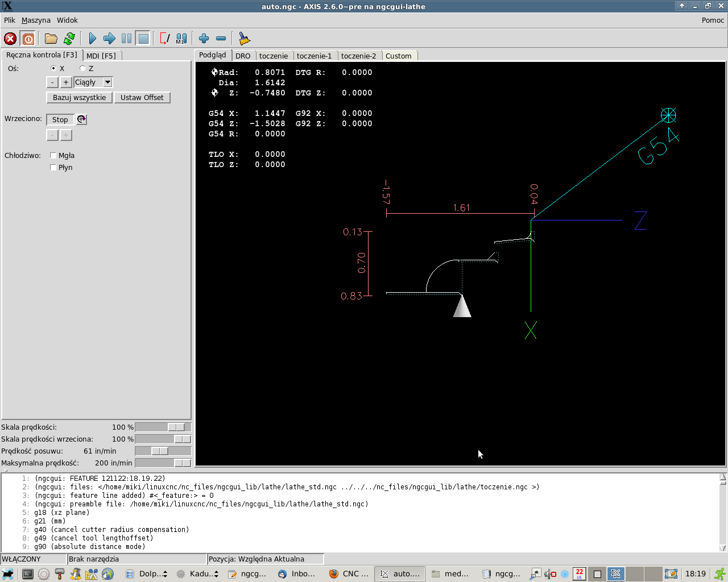The height and width of the screenshot is (582, 728).
Task: Jog axis negative with minus button
Action: pos(52,82)
